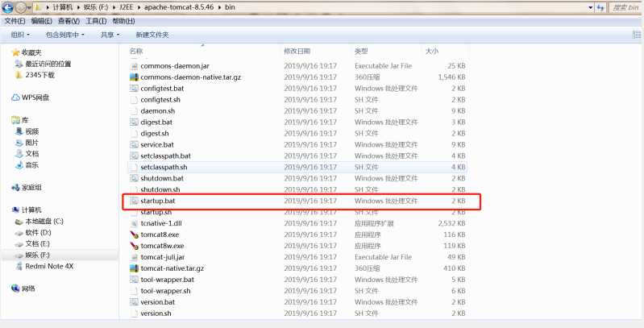Open the 查看(V) menu
The height and width of the screenshot is (328, 644).
click(69, 21)
